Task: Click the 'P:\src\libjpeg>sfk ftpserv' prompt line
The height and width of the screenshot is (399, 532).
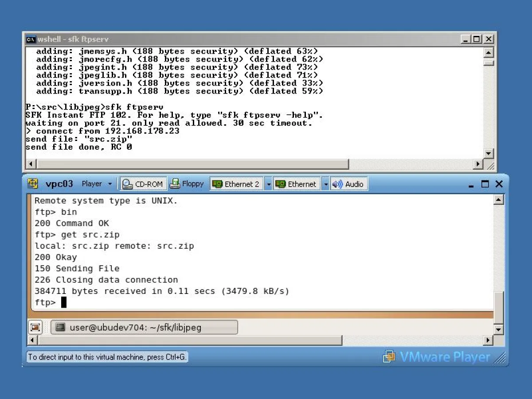Action: tap(94, 107)
